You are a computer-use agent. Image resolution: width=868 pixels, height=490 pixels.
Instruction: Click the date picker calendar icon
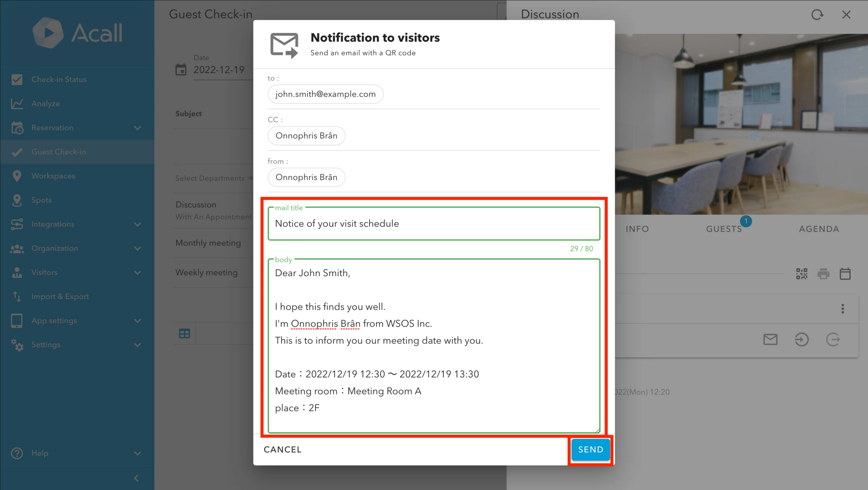(181, 70)
